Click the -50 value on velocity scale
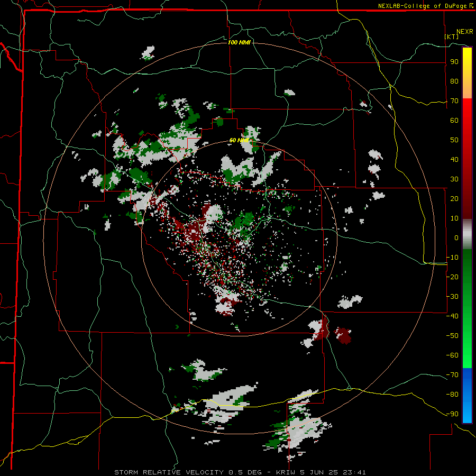The image size is (476, 476). tap(452, 336)
